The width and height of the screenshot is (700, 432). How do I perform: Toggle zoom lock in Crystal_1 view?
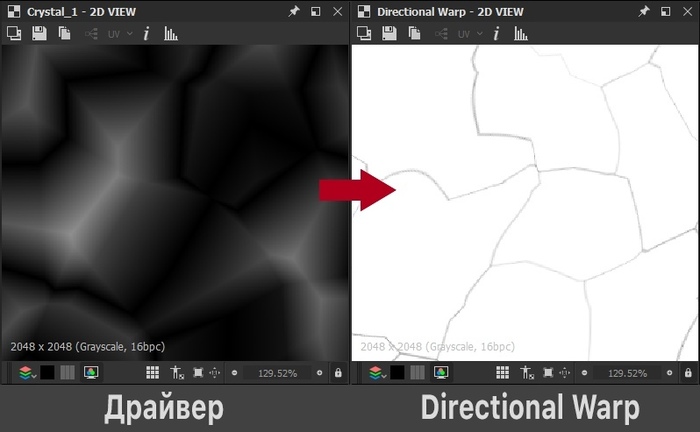click(338, 373)
